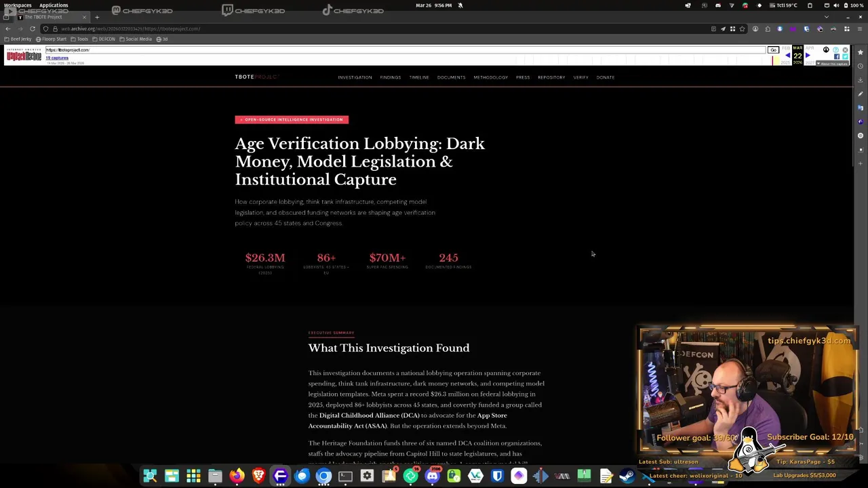
Task: Open the Workspaces menu
Action: tap(18, 5)
